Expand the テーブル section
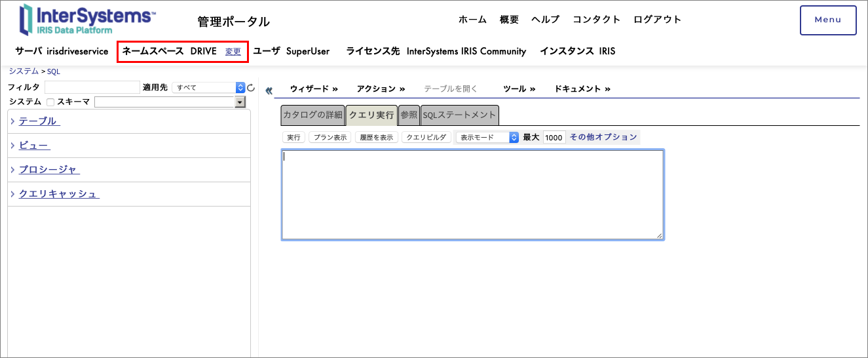868x358 pixels. click(x=12, y=121)
